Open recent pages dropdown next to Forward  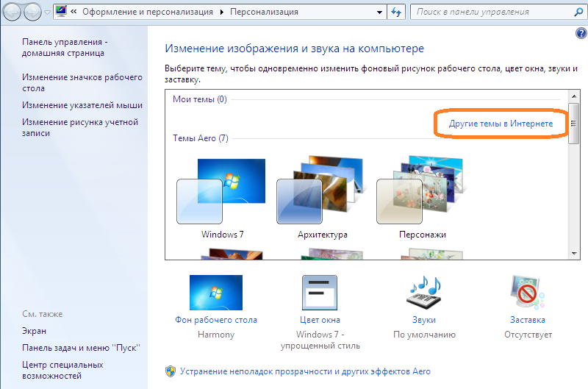47,13
